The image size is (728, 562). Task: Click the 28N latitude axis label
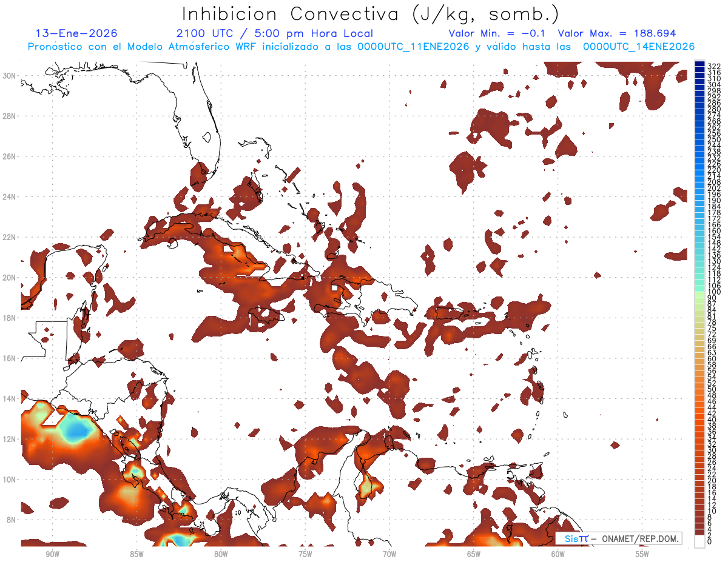8,116
